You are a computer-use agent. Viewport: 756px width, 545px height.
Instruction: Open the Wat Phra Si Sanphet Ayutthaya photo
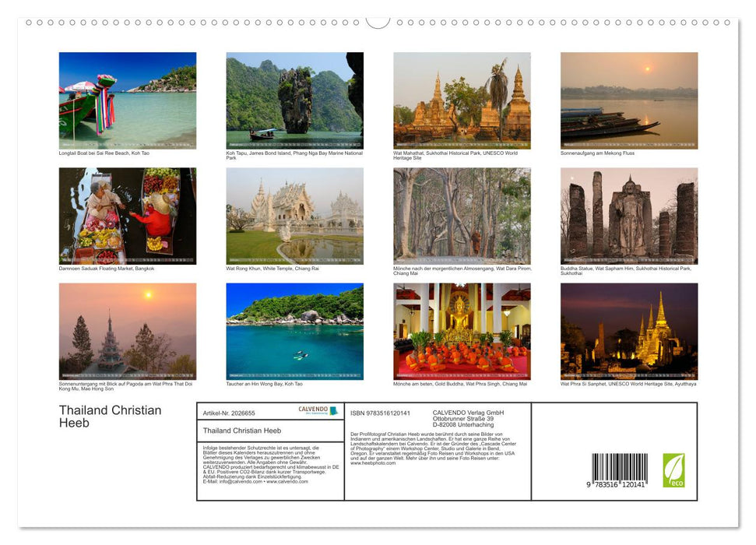pos(628,330)
